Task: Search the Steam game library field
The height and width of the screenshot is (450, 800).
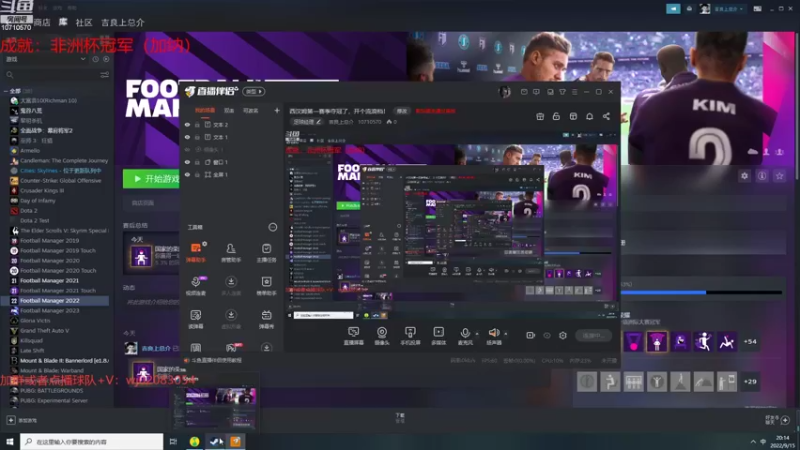Action: click(x=51, y=75)
